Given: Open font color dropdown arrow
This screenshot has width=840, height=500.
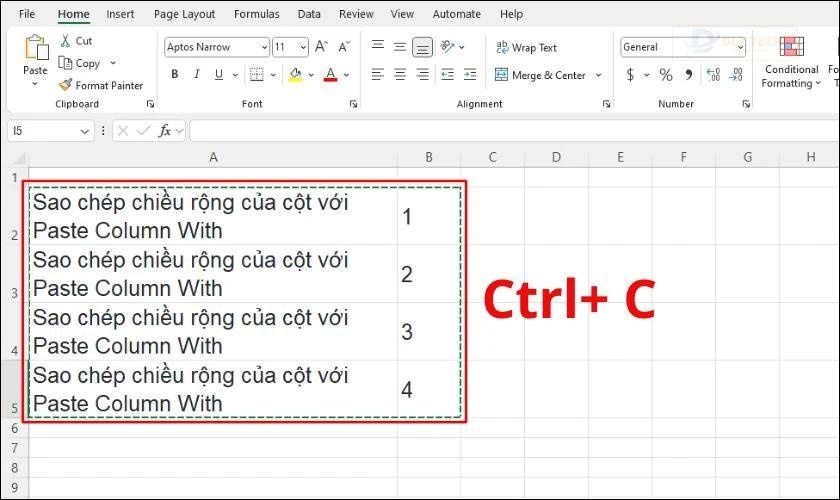Looking at the screenshot, I should (347, 75).
